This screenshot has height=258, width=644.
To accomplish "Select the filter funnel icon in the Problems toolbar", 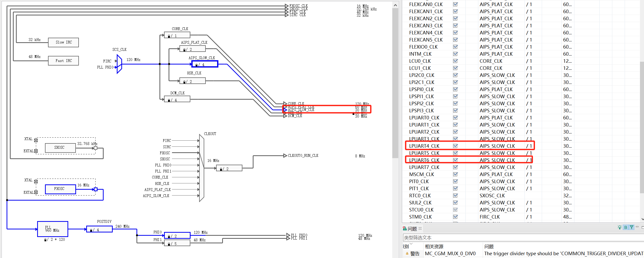I will pos(631,227).
